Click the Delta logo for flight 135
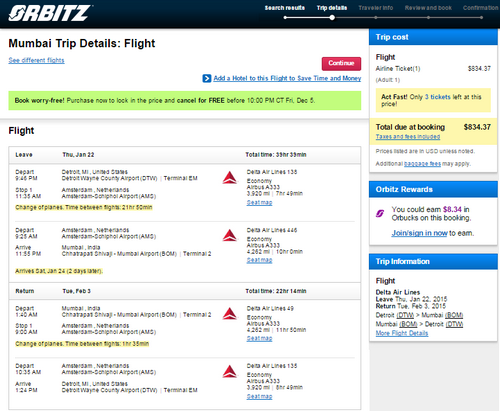Viewport: 500px width, 411px height. click(230, 371)
